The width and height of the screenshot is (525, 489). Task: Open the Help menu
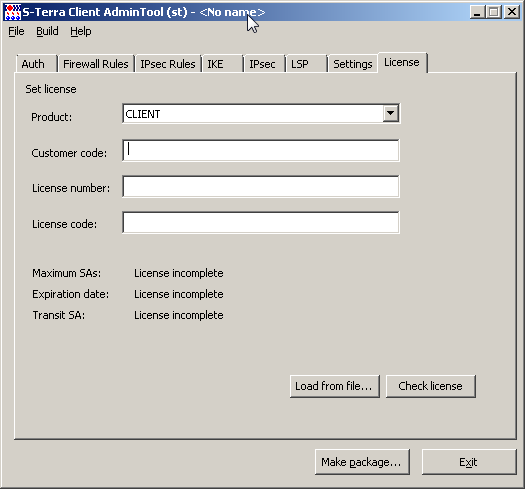click(x=81, y=31)
